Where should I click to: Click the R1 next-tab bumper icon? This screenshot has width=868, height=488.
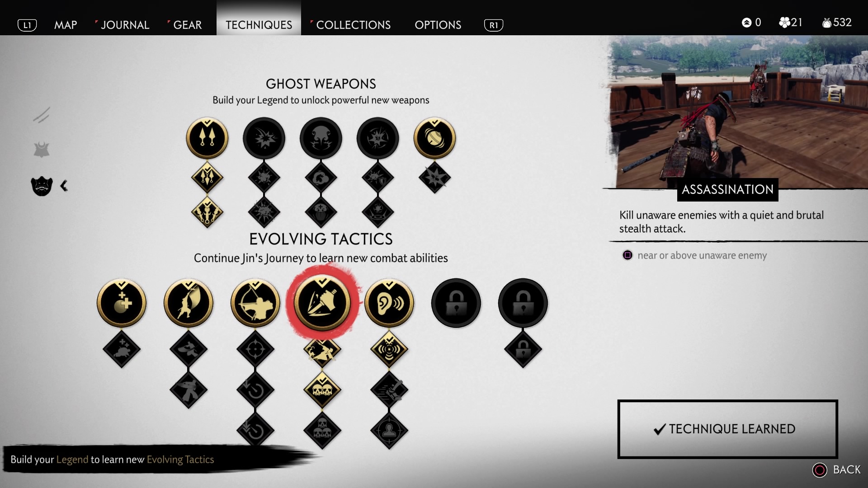coord(493,25)
